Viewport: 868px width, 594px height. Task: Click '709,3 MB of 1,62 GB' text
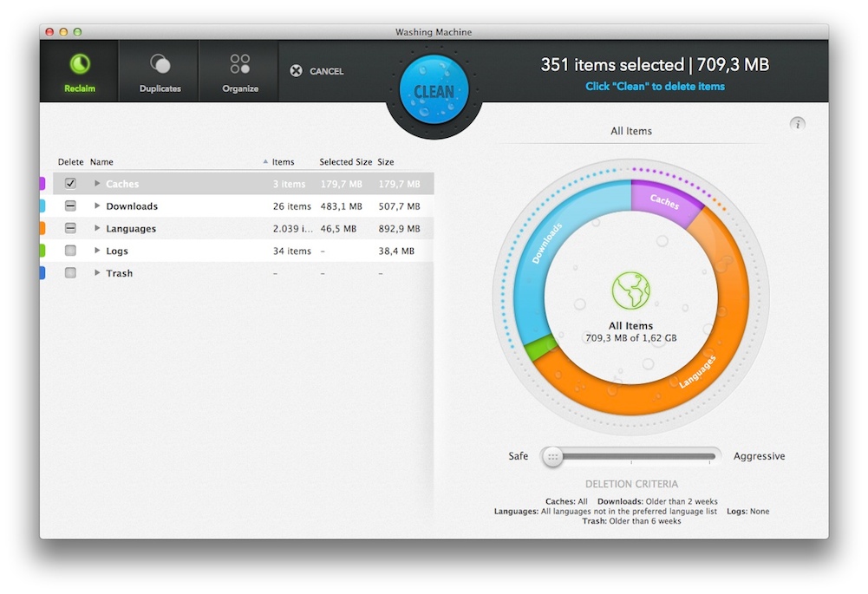(x=631, y=337)
